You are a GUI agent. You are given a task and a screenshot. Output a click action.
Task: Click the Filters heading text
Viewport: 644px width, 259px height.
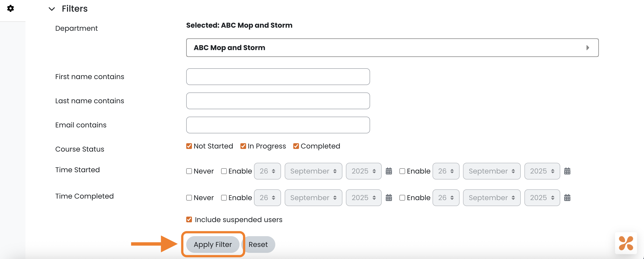pyautogui.click(x=75, y=9)
